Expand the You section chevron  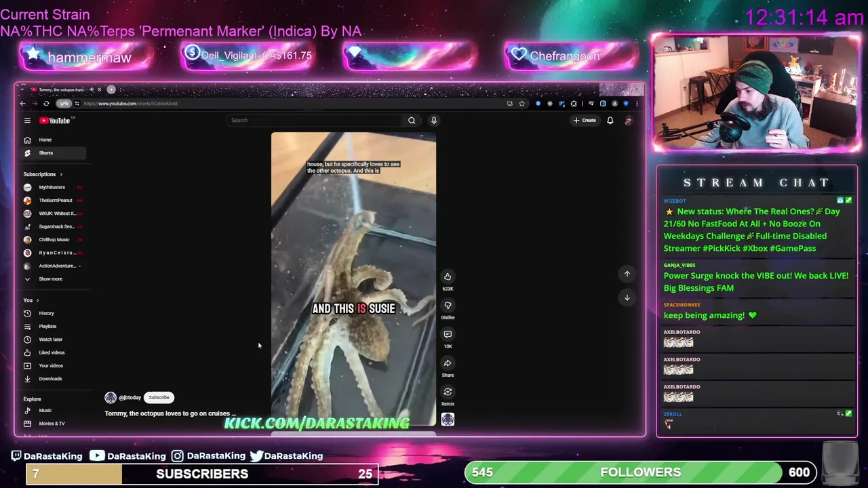37,300
